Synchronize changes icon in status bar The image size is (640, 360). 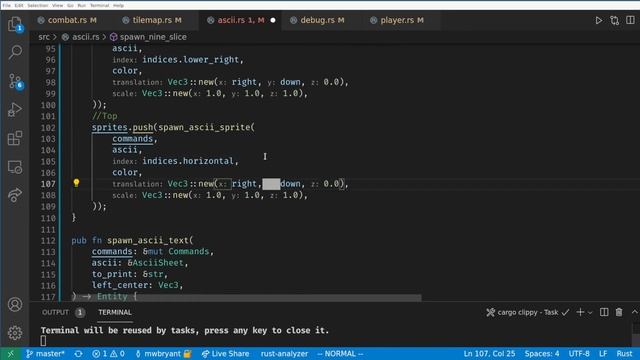(x=78, y=354)
